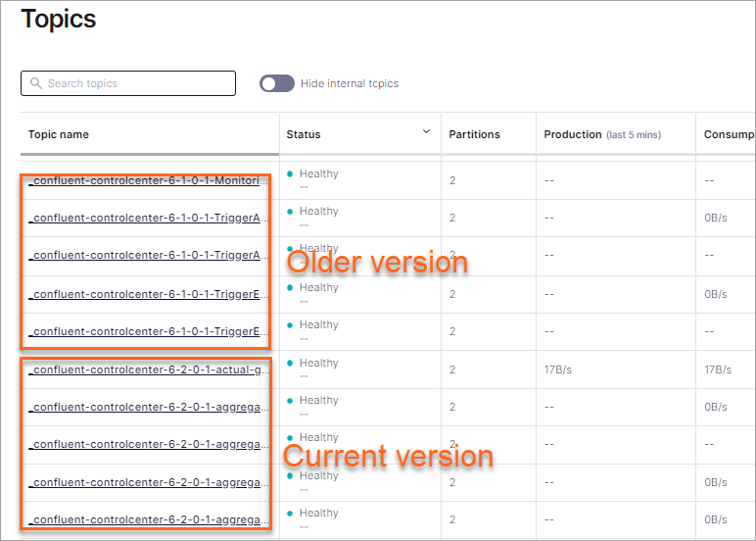This screenshot has height=541, width=756.
Task: Click the Healthy dot of the first 6-1-0-1-TriggerA row
Action: click(x=291, y=211)
